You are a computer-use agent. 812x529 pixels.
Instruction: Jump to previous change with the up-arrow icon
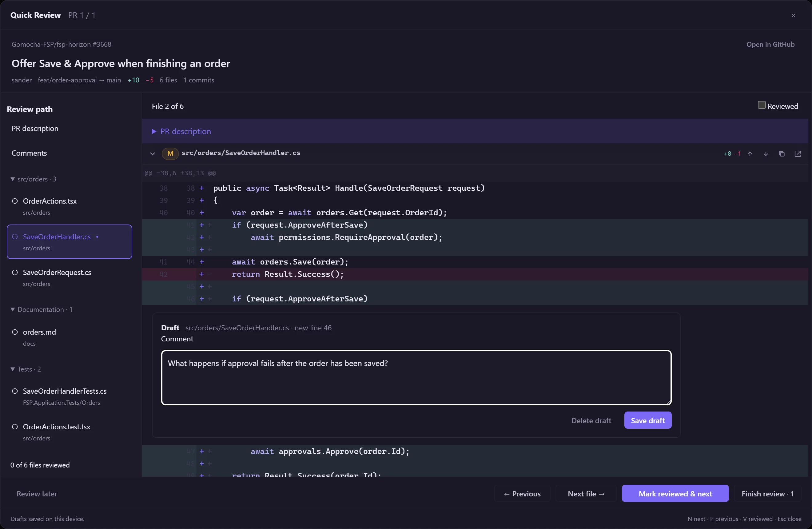click(x=750, y=153)
